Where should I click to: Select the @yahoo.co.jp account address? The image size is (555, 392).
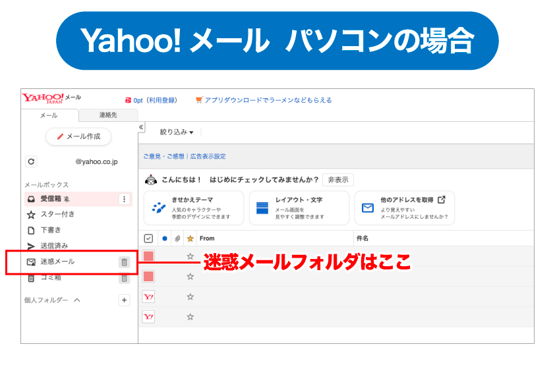pos(96,161)
